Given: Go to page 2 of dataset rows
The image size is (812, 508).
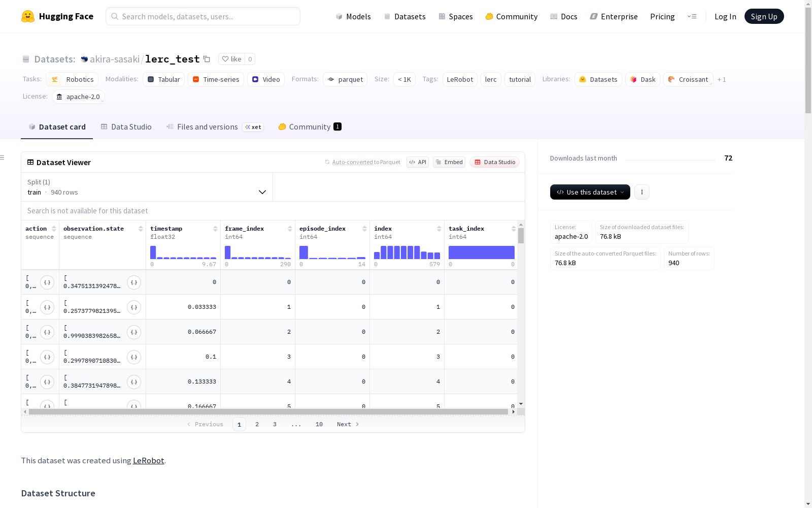Looking at the screenshot, I should [x=257, y=424].
